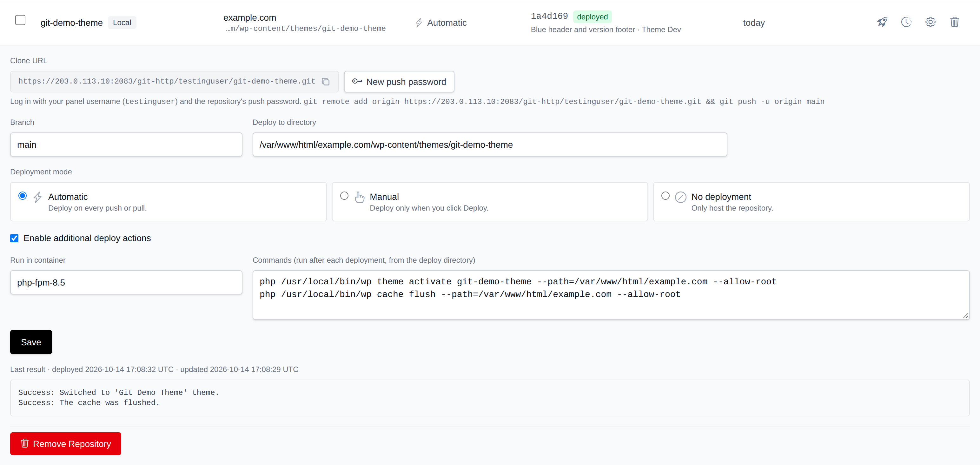Click 'Success: Switched to Git Demo Theme' output line
980x465 pixels.
(119, 392)
